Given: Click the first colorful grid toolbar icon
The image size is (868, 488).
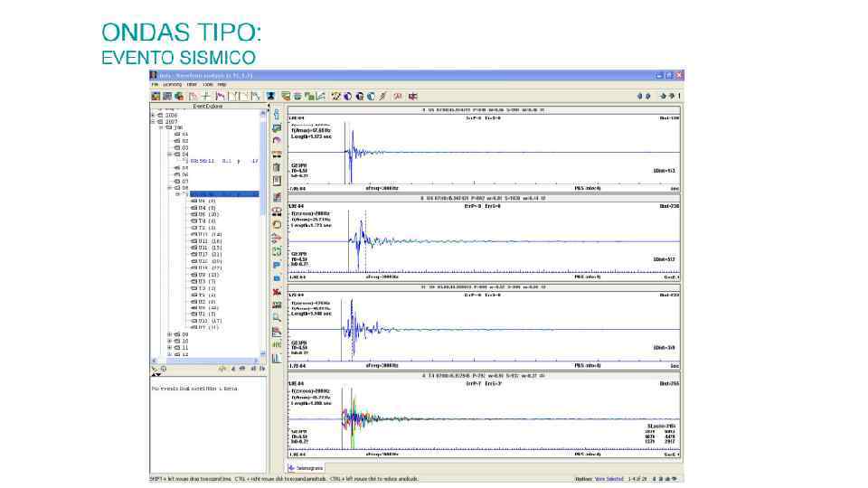Looking at the screenshot, I should click(156, 97).
